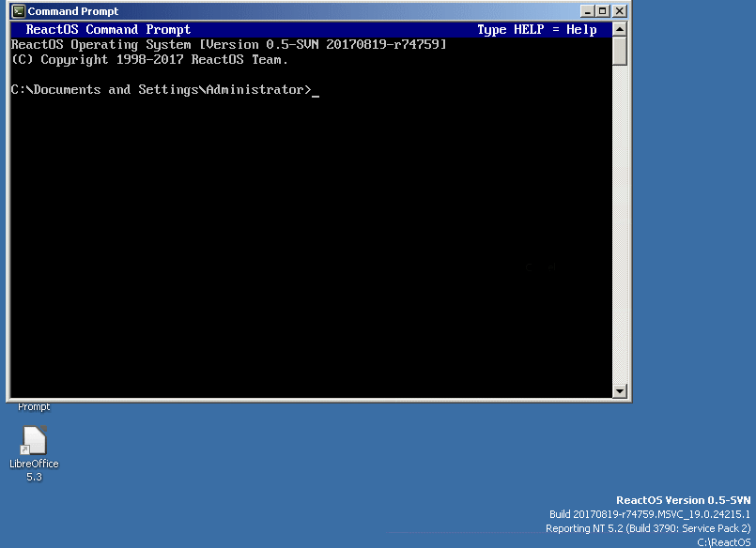Image resolution: width=756 pixels, height=548 pixels.
Task: Click the 'LibreOffice 5.3' icon label
Action: (34, 470)
